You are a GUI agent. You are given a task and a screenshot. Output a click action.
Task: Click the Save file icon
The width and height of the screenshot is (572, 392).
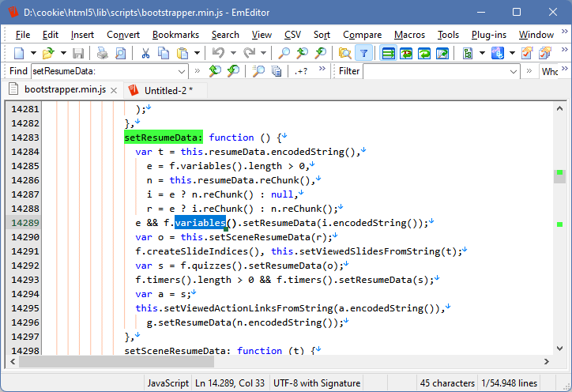click(78, 53)
